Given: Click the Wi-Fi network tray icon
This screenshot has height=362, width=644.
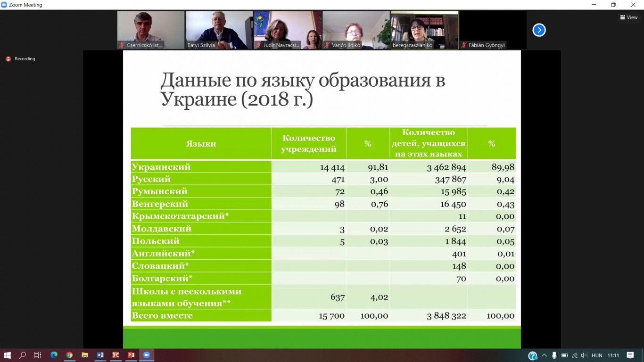Looking at the screenshot, I should [x=574, y=355].
